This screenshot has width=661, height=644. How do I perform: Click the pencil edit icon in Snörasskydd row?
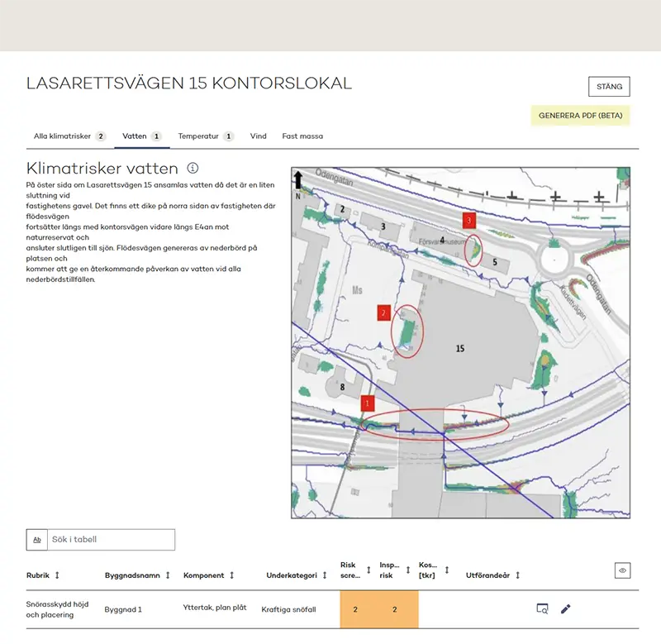(x=566, y=608)
